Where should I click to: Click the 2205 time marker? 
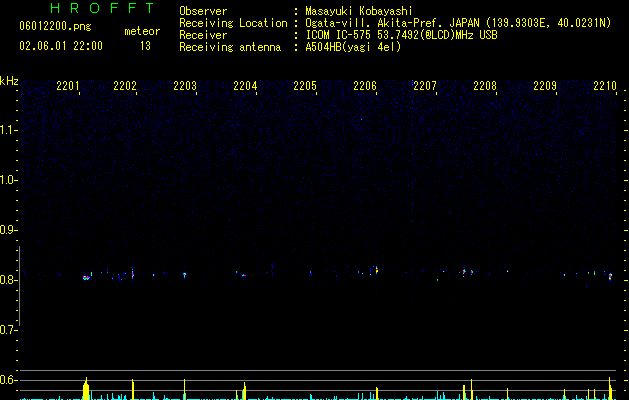coord(305,85)
